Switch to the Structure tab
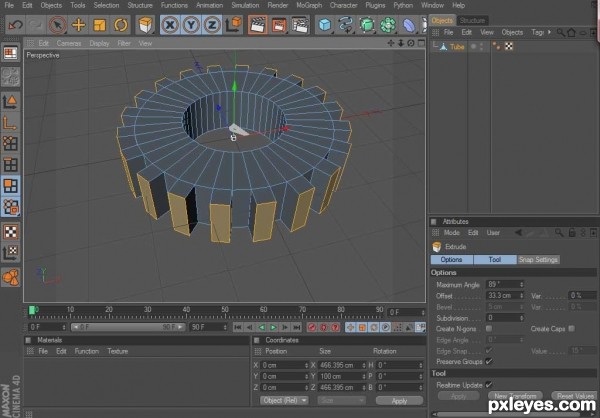 473,20
